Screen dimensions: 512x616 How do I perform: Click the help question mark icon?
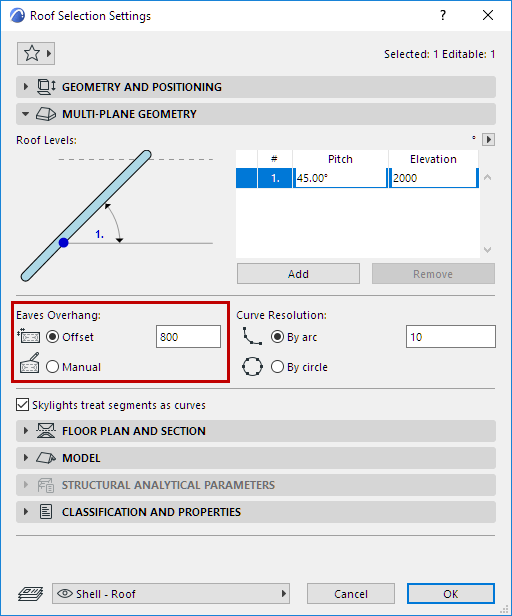coord(443,16)
